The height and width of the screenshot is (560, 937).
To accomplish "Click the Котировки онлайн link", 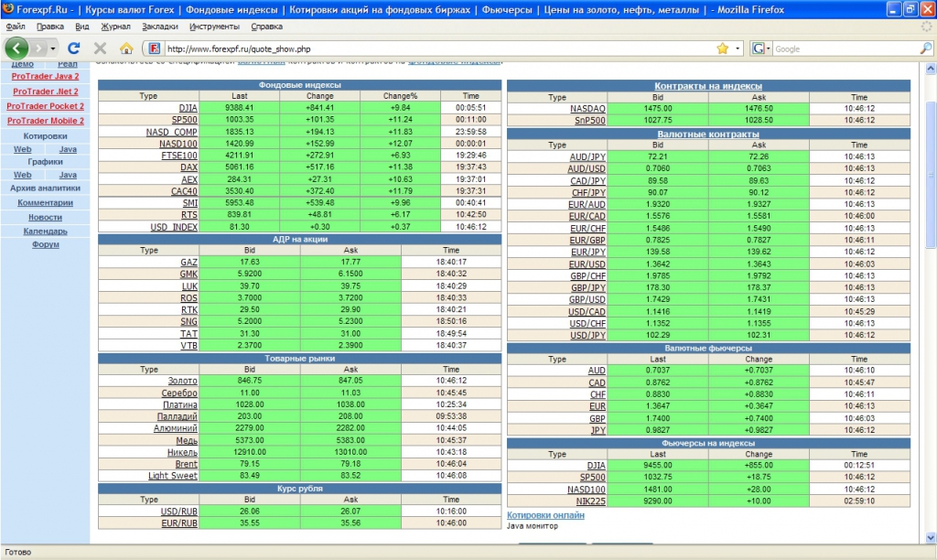I will point(545,515).
